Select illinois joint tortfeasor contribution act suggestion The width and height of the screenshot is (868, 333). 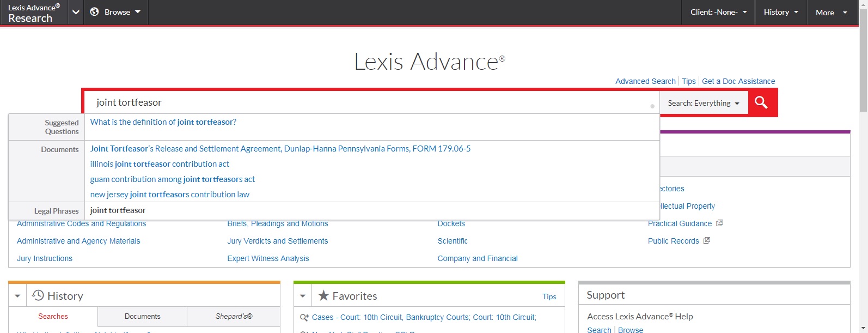coord(160,164)
